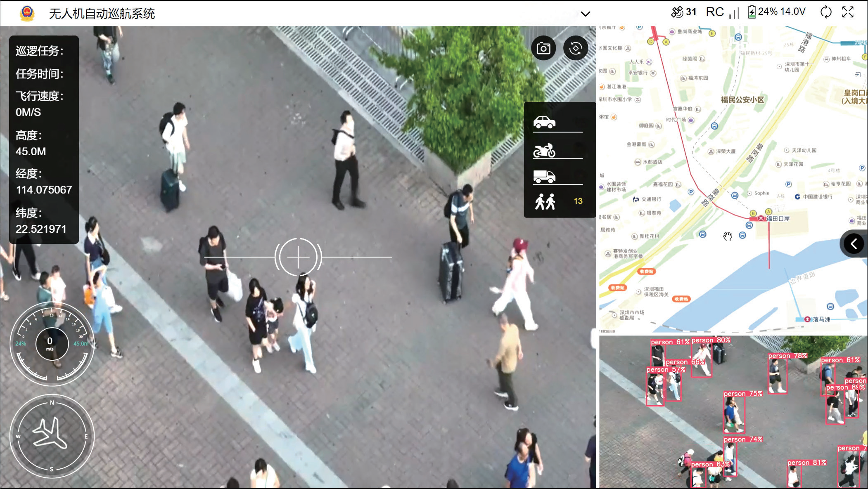The height and width of the screenshot is (489, 868).
Task: Click the 福田口岸 station marker on map
Action: [x=761, y=218]
